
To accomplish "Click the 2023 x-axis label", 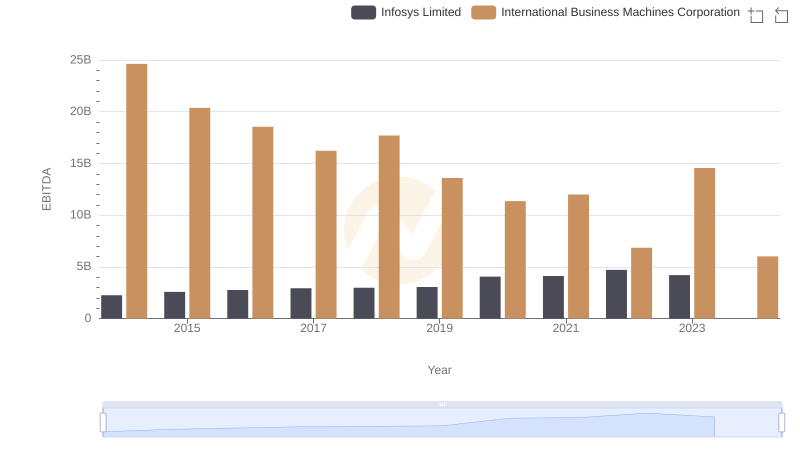I will tap(692, 328).
